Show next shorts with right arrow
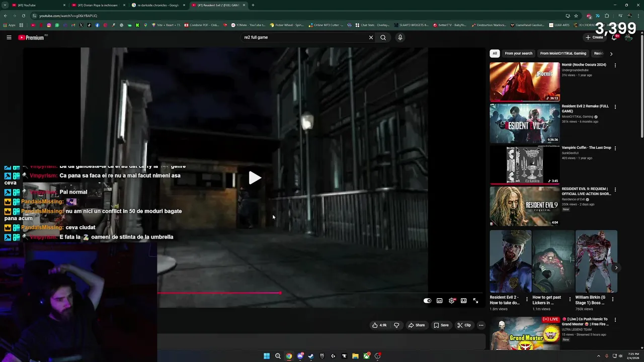 tap(616, 268)
